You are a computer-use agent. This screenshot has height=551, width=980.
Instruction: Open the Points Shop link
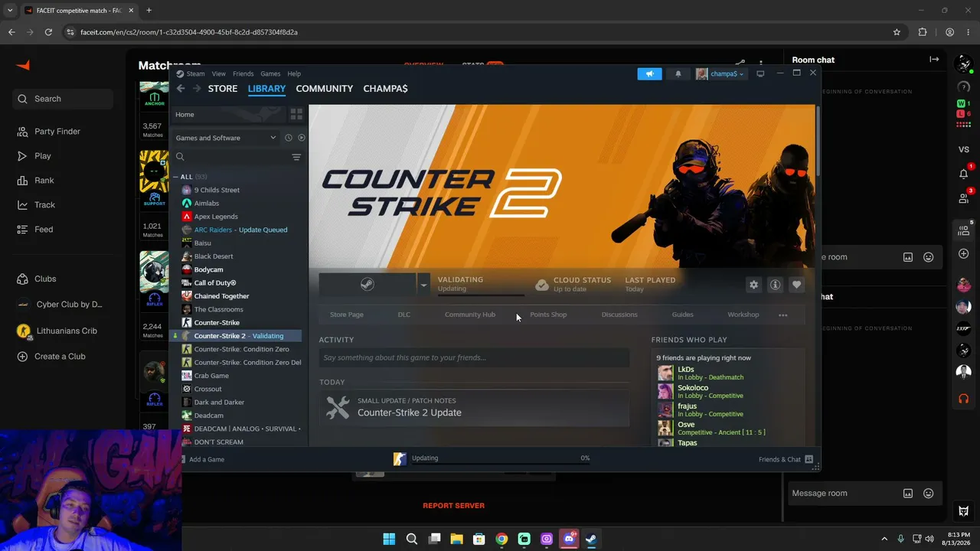[548, 315]
